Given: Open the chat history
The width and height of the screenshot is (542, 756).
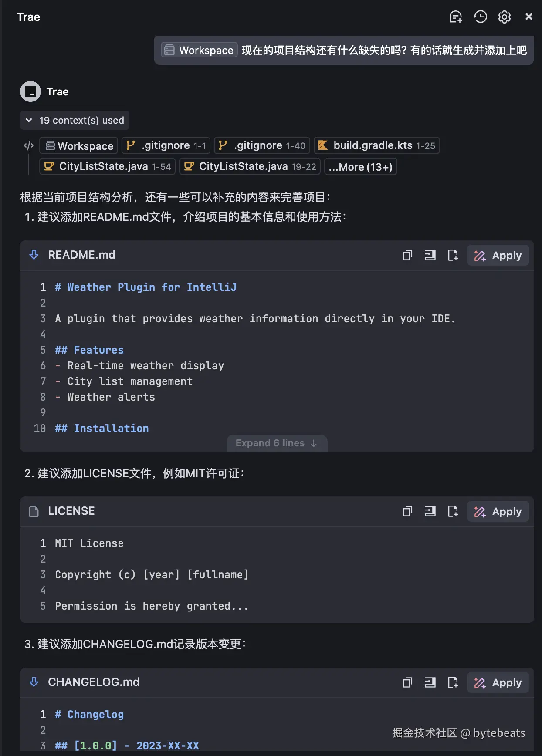Looking at the screenshot, I should coord(480,17).
